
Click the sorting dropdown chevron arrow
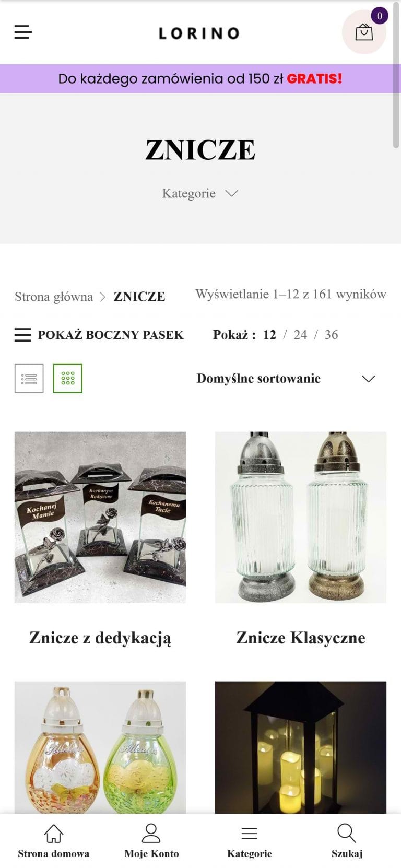pos(369,379)
